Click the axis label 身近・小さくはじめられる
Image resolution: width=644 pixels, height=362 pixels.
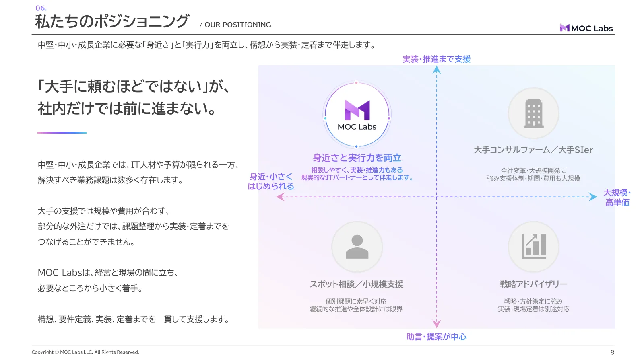[271, 181]
